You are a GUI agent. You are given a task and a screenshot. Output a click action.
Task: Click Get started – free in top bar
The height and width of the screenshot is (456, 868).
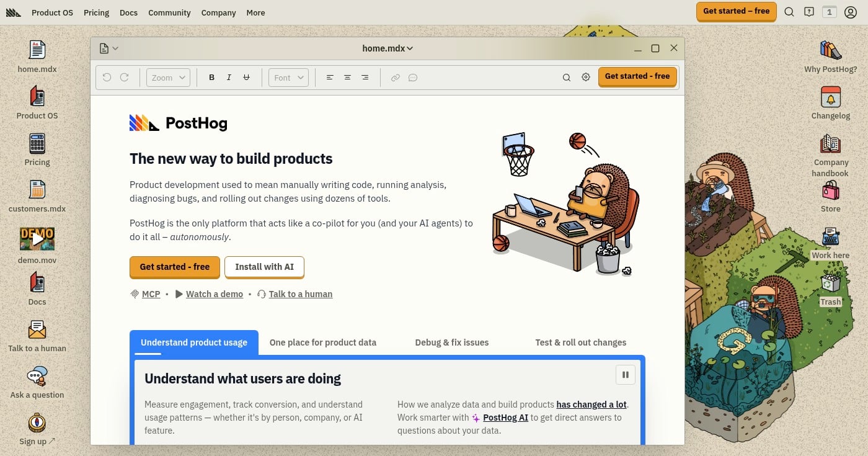click(737, 11)
